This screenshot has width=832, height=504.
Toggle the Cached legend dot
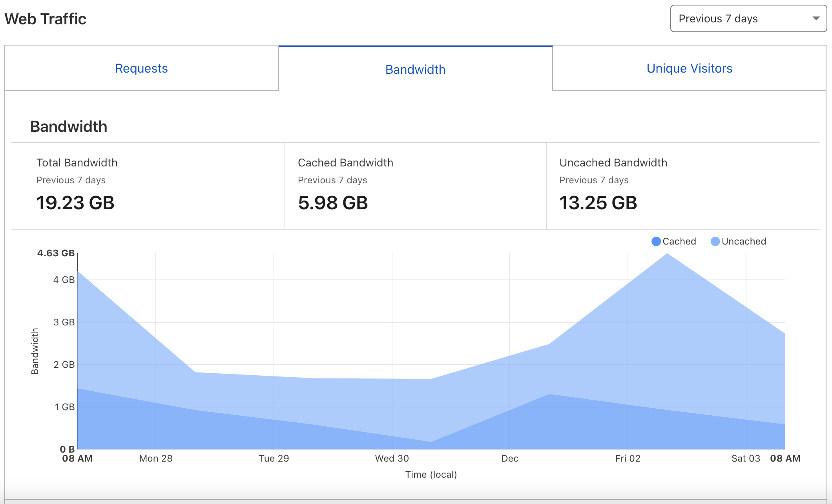(x=656, y=241)
